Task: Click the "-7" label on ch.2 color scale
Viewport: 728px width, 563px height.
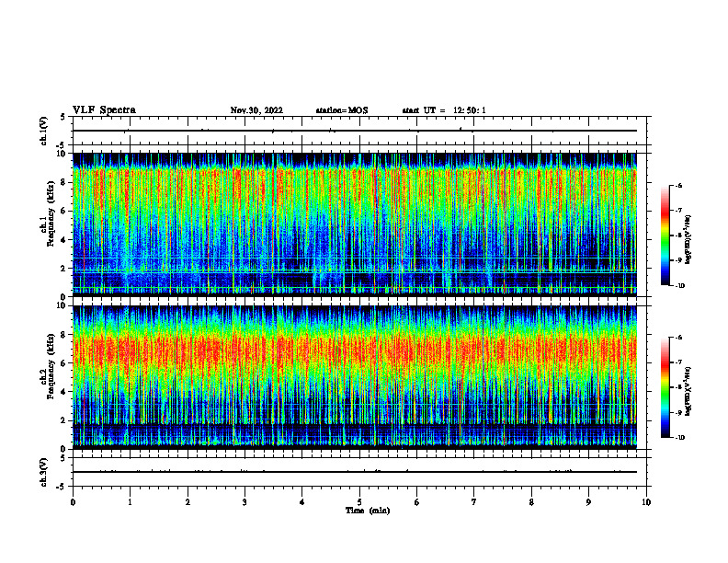Action: coord(679,362)
